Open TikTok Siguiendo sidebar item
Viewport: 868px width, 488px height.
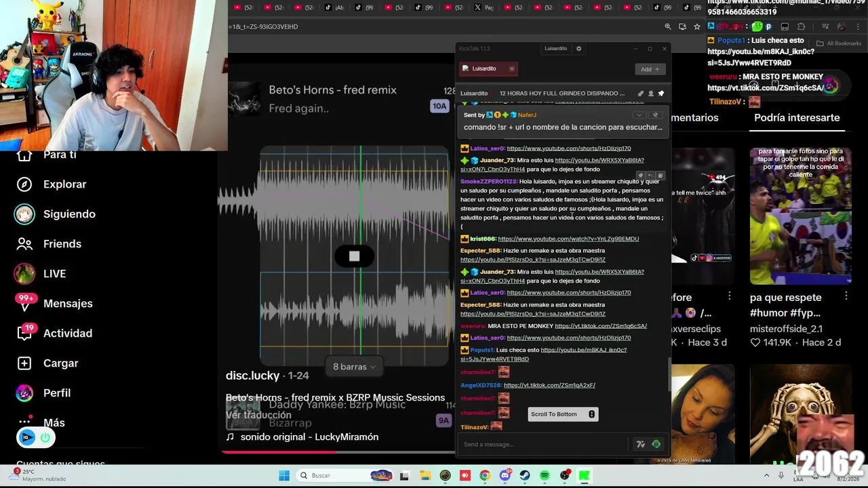55,214
